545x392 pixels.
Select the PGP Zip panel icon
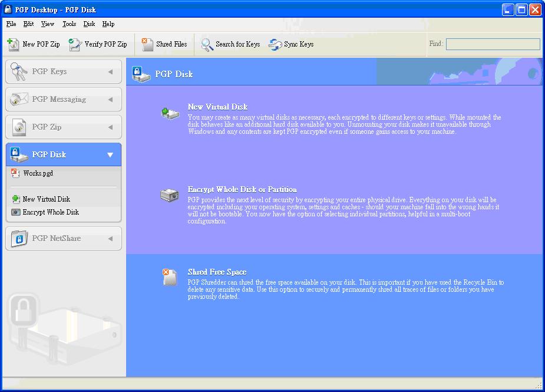point(19,127)
